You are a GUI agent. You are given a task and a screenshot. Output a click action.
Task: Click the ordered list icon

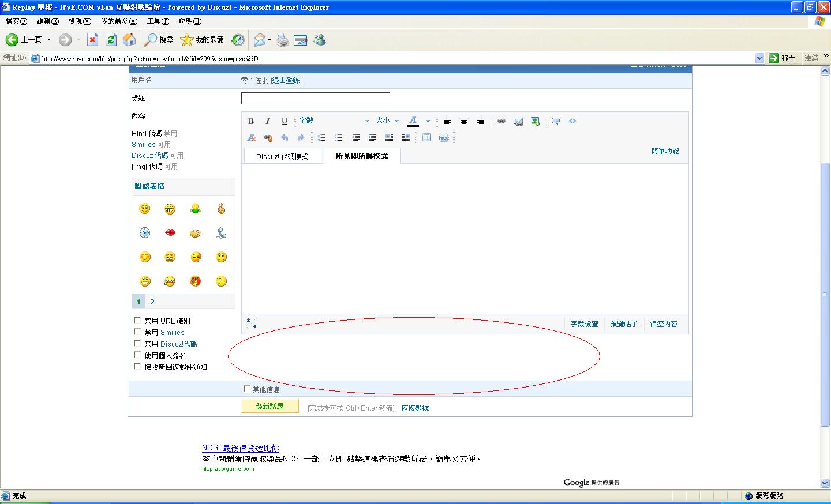pos(322,138)
